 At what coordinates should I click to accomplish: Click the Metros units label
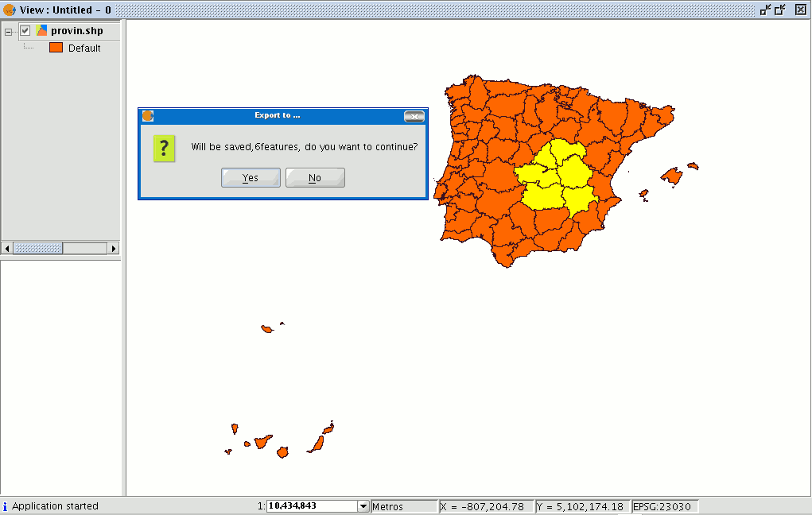coord(405,507)
